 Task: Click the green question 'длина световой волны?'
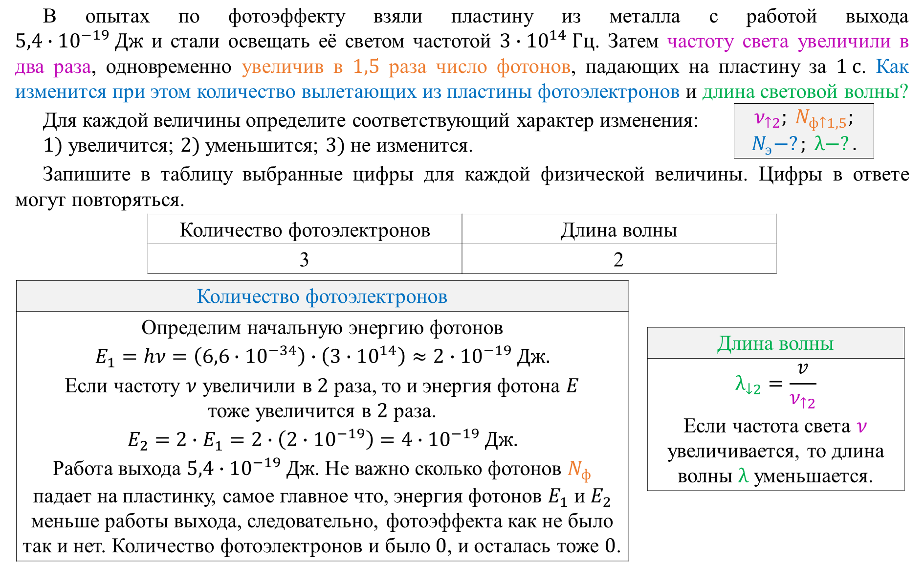(x=805, y=91)
